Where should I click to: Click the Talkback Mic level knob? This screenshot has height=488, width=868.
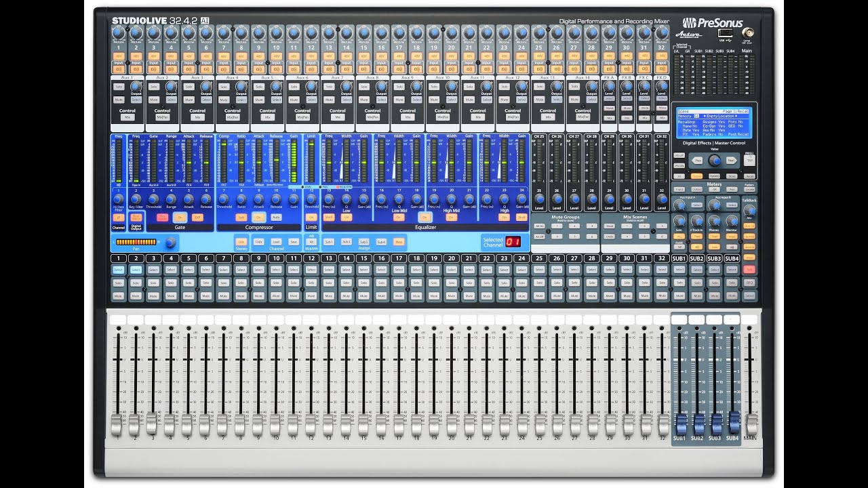point(749,211)
